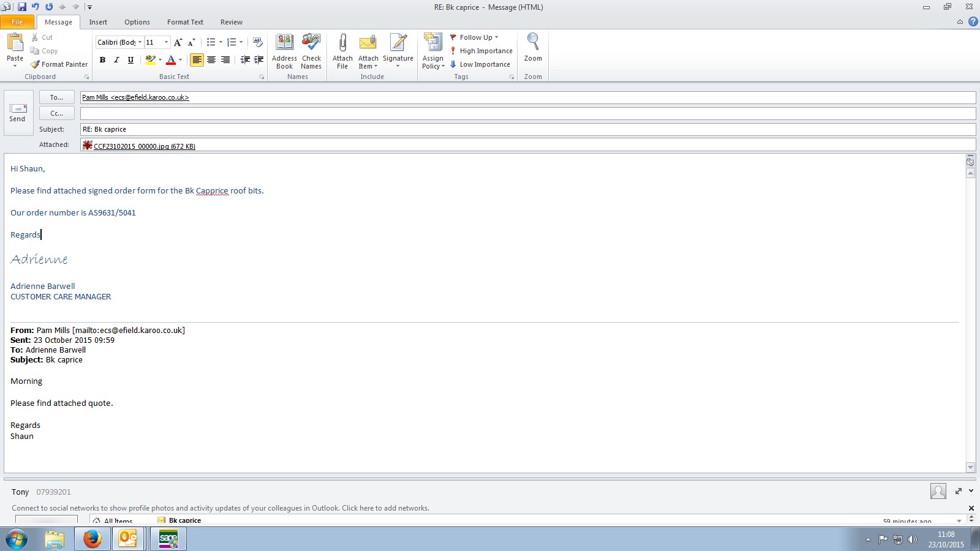Toggle bold formatting
980x551 pixels.
[102, 60]
